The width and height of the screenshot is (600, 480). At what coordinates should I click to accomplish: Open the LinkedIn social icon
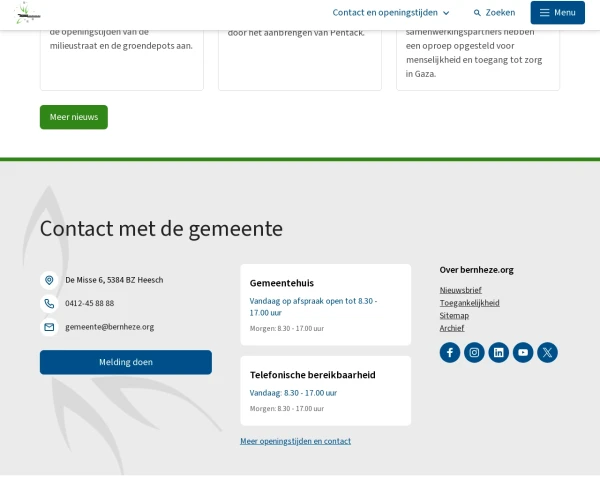[499, 353]
